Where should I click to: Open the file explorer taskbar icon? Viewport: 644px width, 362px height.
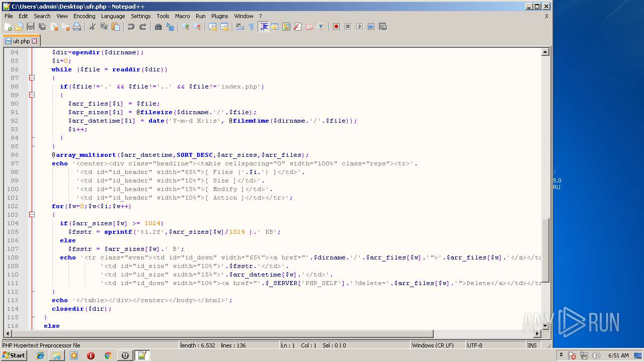[57, 355]
